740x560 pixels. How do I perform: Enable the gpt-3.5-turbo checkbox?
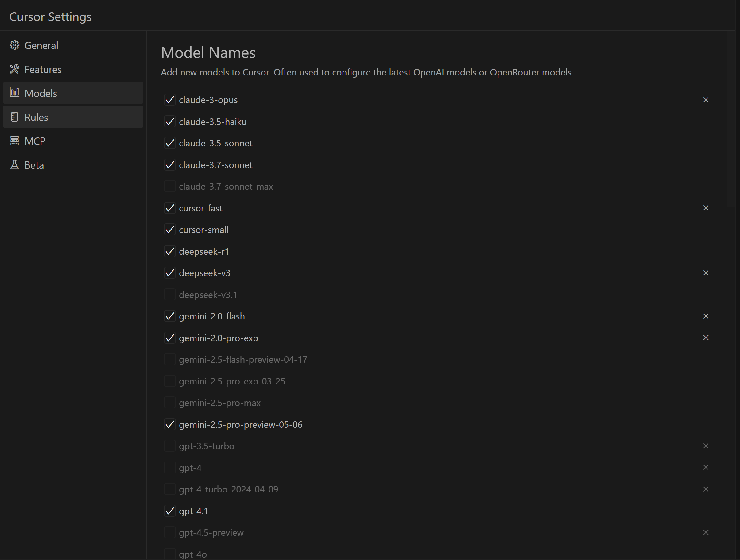pos(170,446)
